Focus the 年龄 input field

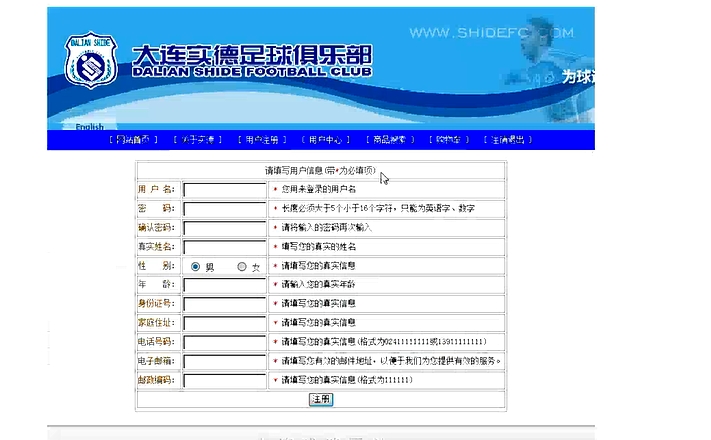click(x=224, y=285)
